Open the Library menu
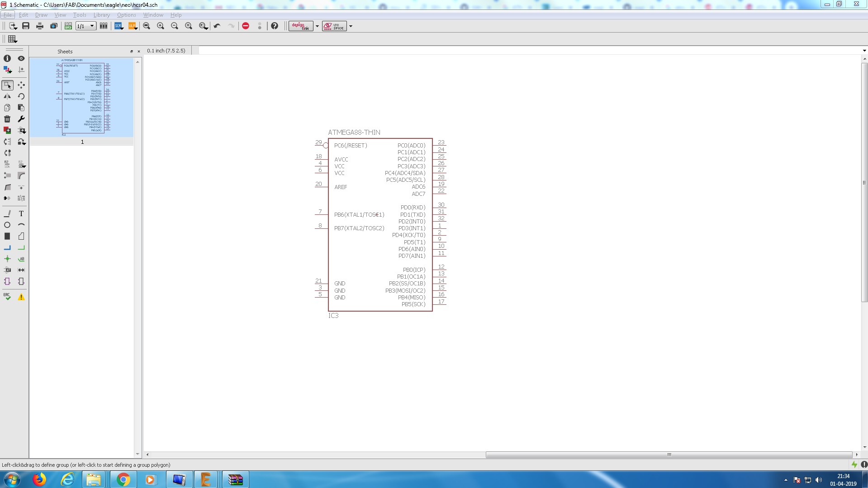Image resolution: width=868 pixels, height=488 pixels. [102, 15]
